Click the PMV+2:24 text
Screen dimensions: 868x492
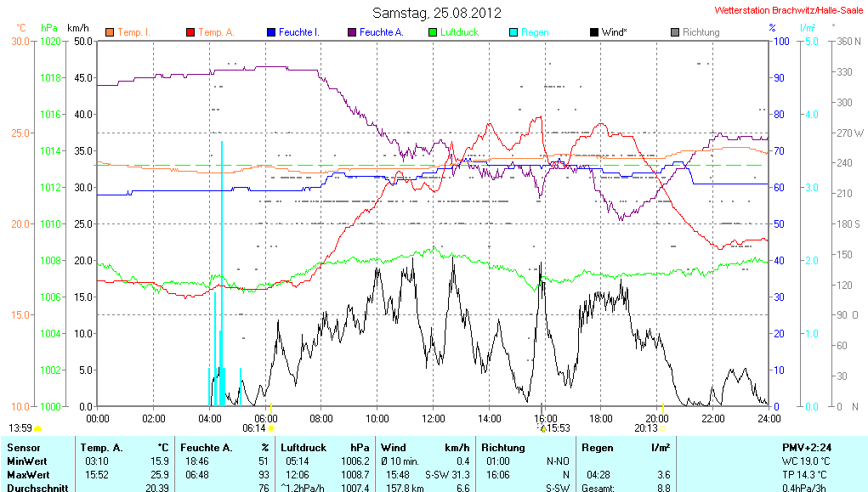(808, 447)
